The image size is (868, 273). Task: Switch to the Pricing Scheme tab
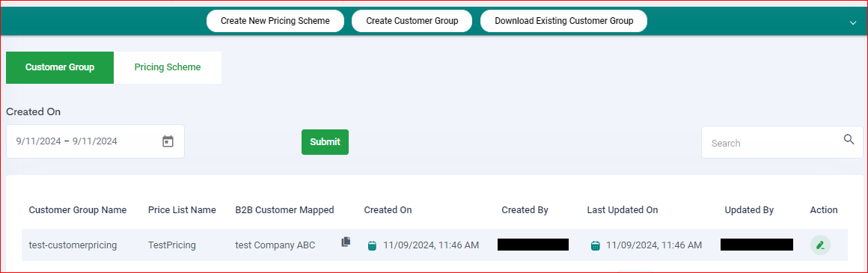[x=168, y=67]
